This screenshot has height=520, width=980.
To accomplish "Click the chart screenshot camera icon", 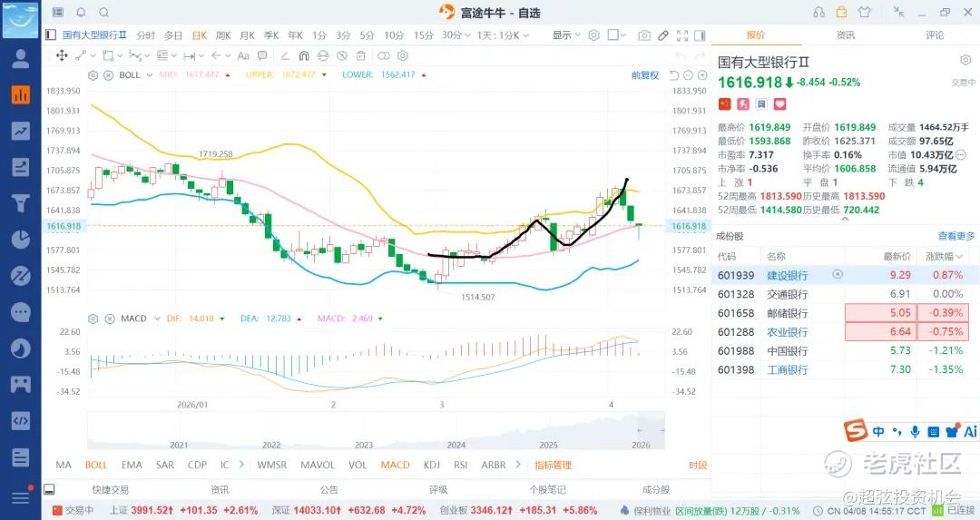I will pyautogui.click(x=644, y=35).
